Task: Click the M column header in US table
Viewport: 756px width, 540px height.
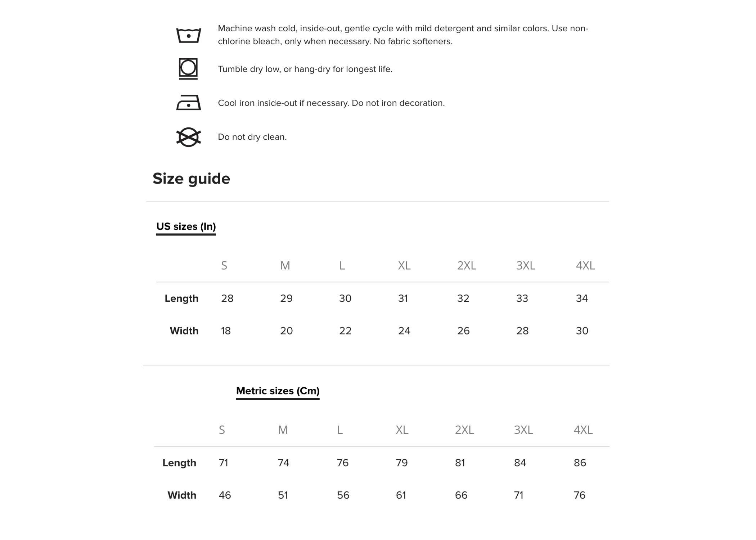Action: click(x=285, y=266)
